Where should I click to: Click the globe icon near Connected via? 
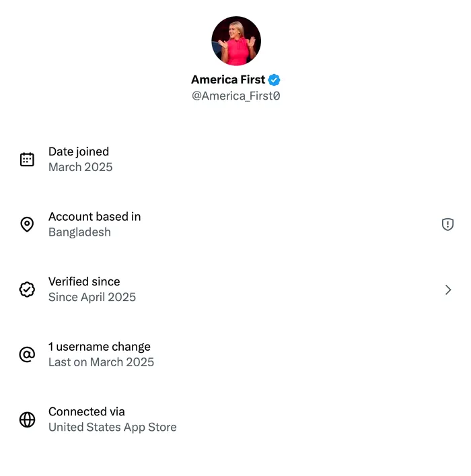[27, 419]
